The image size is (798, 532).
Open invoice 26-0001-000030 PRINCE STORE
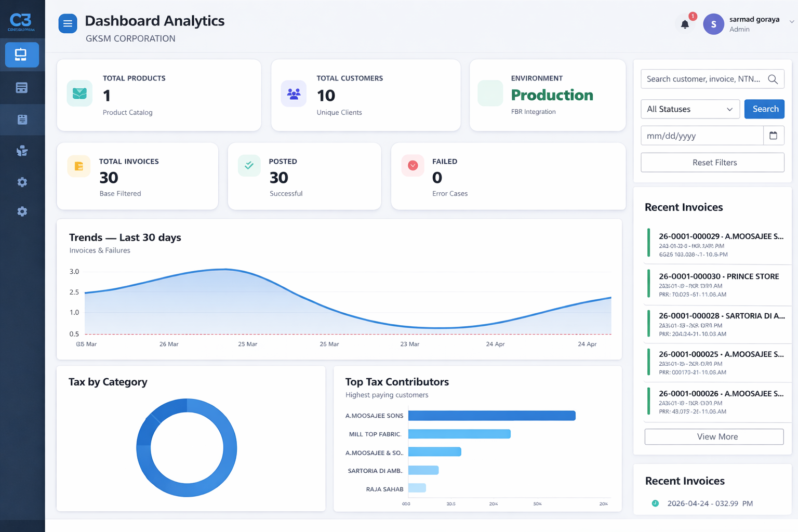(719, 276)
